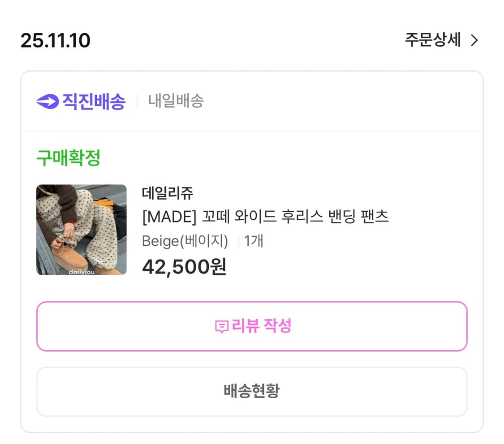Viewport: 504px width, 444px height.
Task: Click the 내일배송 delivery label
Action: click(x=176, y=101)
